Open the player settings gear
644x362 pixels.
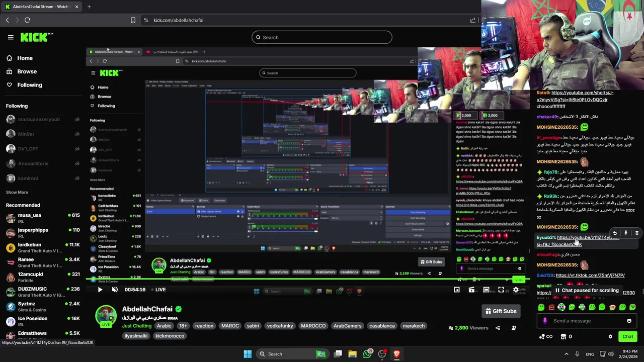(x=516, y=290)
